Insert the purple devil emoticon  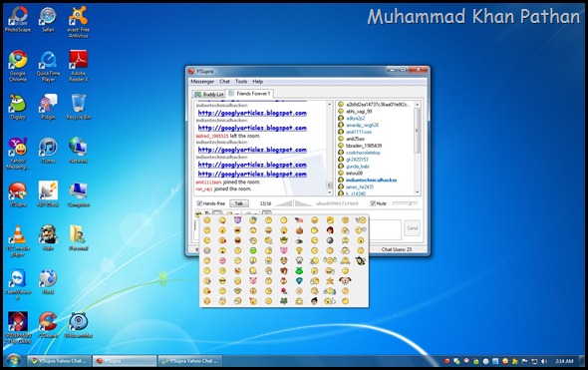[238, 219]
